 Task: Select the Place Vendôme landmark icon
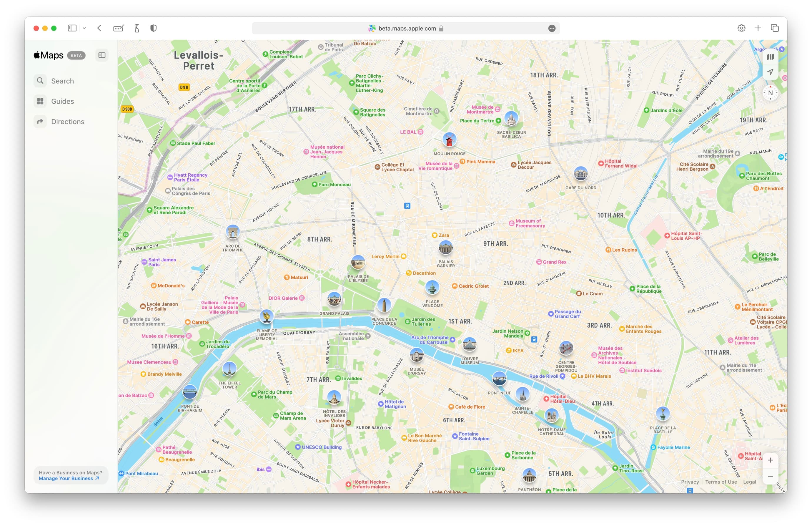[x=432, y=288]
